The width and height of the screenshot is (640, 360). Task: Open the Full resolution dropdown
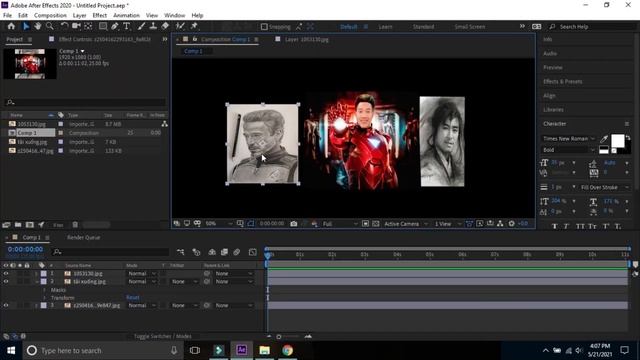(x=340, y=224)
